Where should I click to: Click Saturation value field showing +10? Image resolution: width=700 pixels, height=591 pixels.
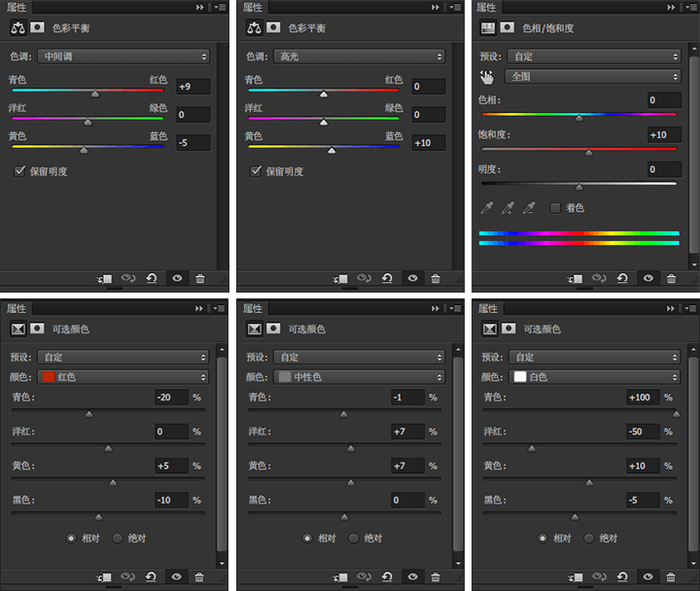pos(664,135)
